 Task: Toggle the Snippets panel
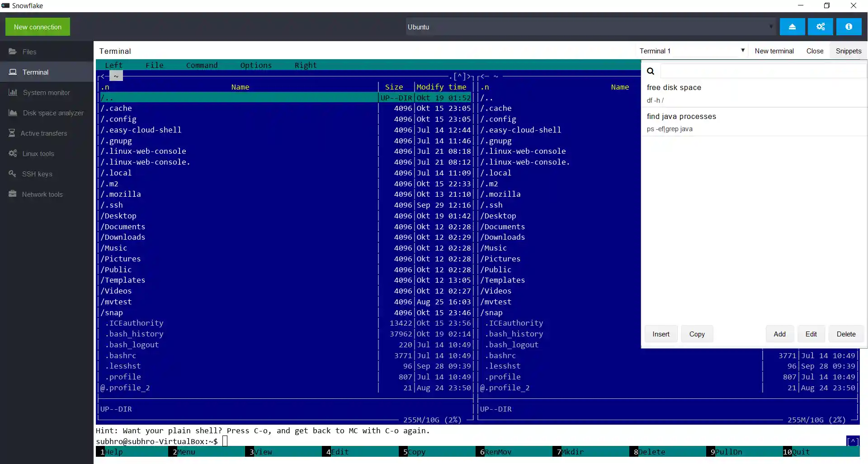(848, 51)
